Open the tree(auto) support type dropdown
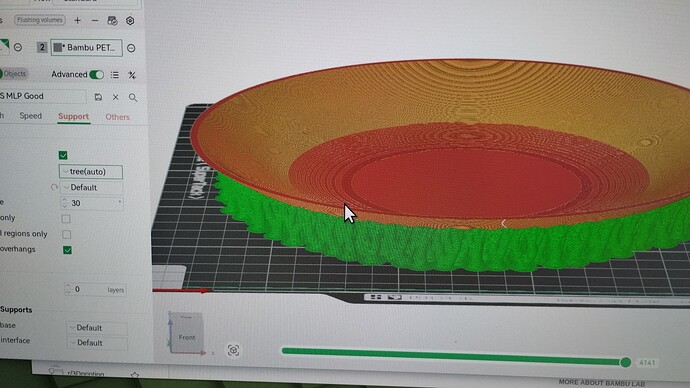 click(91, 172)
